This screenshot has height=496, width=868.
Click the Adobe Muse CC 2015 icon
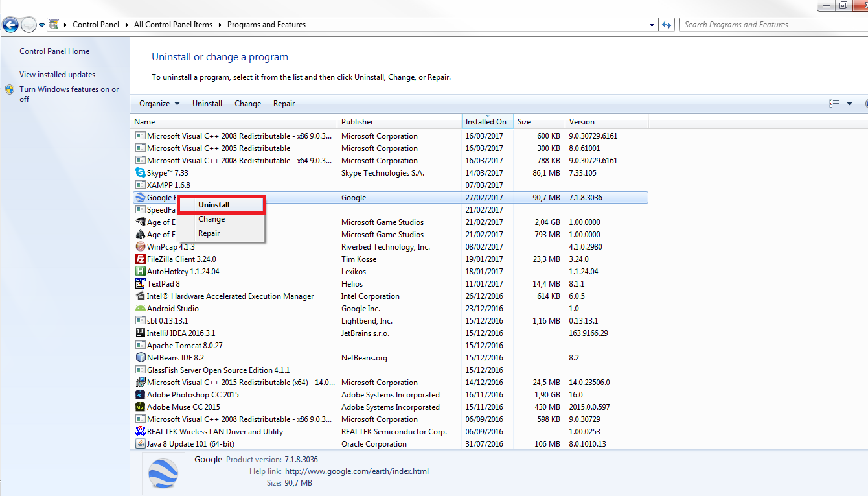click(140, 407)
